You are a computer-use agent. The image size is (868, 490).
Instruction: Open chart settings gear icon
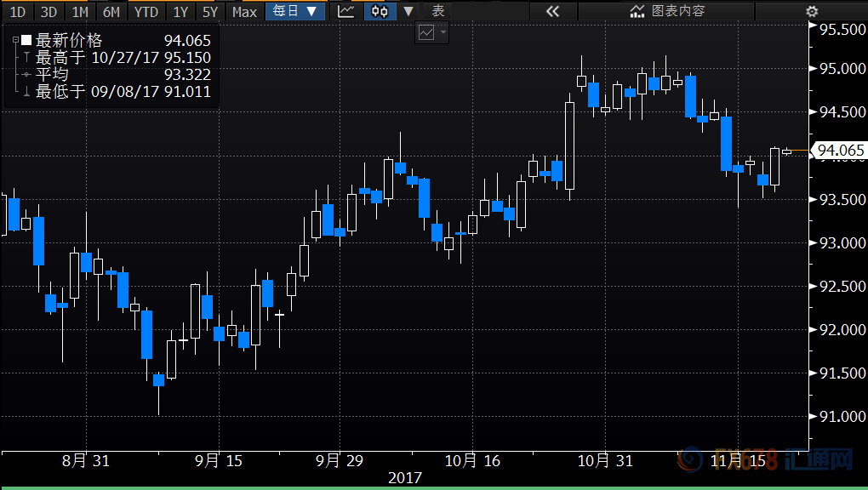(812, 11)
